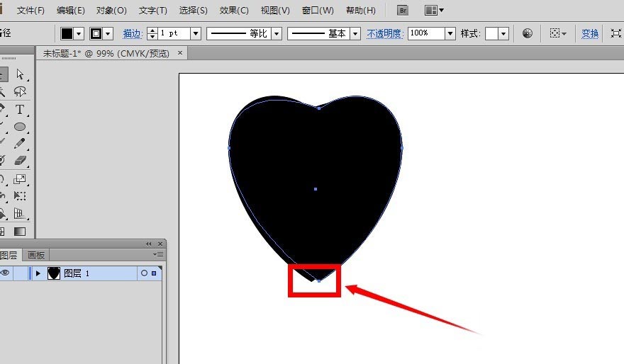
Task: Open the 基本 brush definition dropdown
Action: 355,34
